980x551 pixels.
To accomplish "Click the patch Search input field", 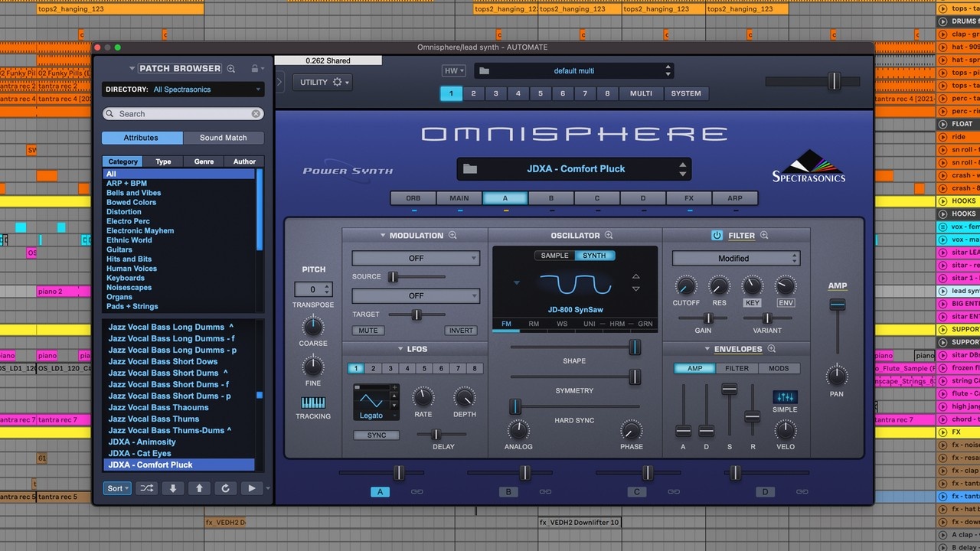I will coord(184,114).
